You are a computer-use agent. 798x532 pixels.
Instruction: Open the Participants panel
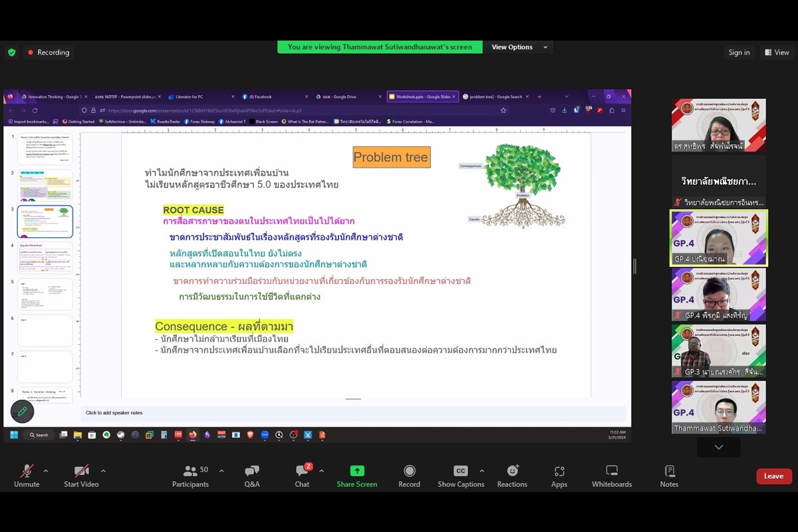click(191, 475)
